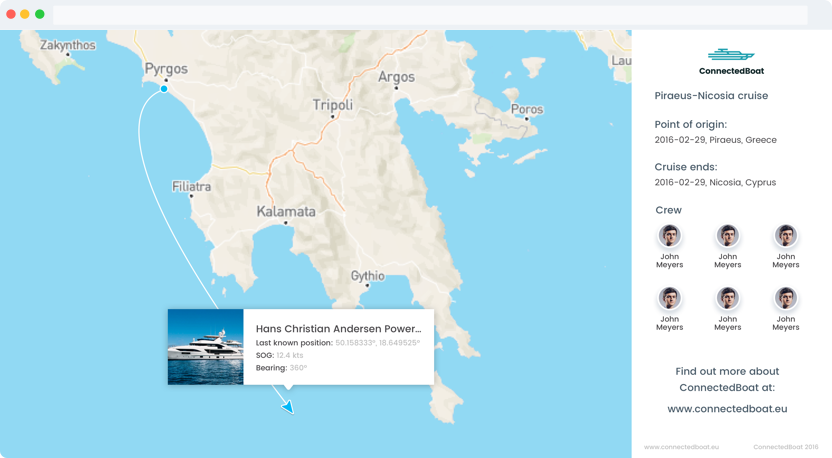Screen dimensions: 832x458
Task: Click the ConnectedBoat ship logo icon
Action: tap(731, 55)
